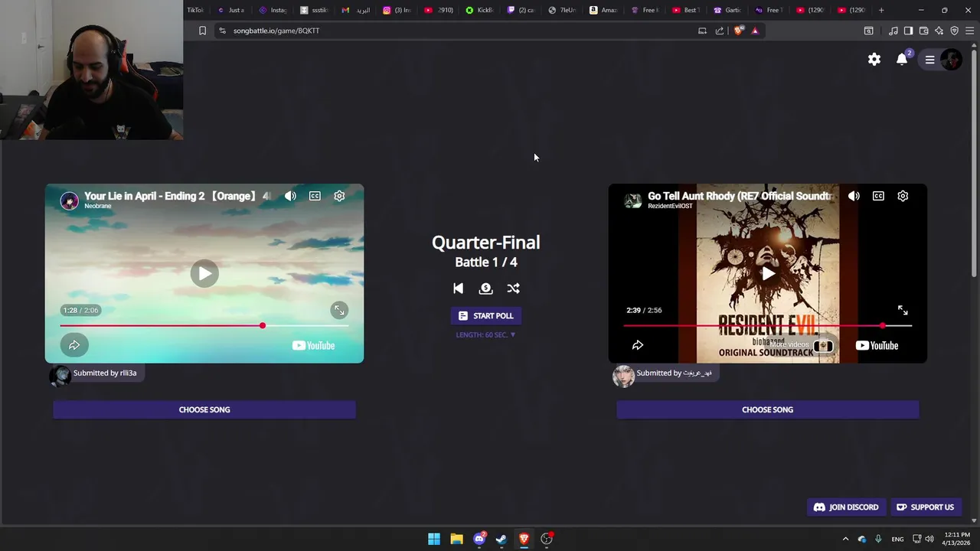Open the Brave wallet icon
The width and height of the screenshot is (980, 551).
point(923,31)
